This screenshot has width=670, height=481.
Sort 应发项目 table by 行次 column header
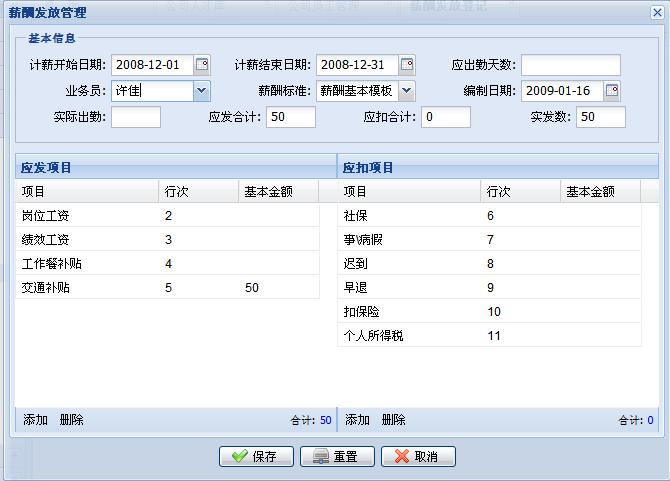198,191
